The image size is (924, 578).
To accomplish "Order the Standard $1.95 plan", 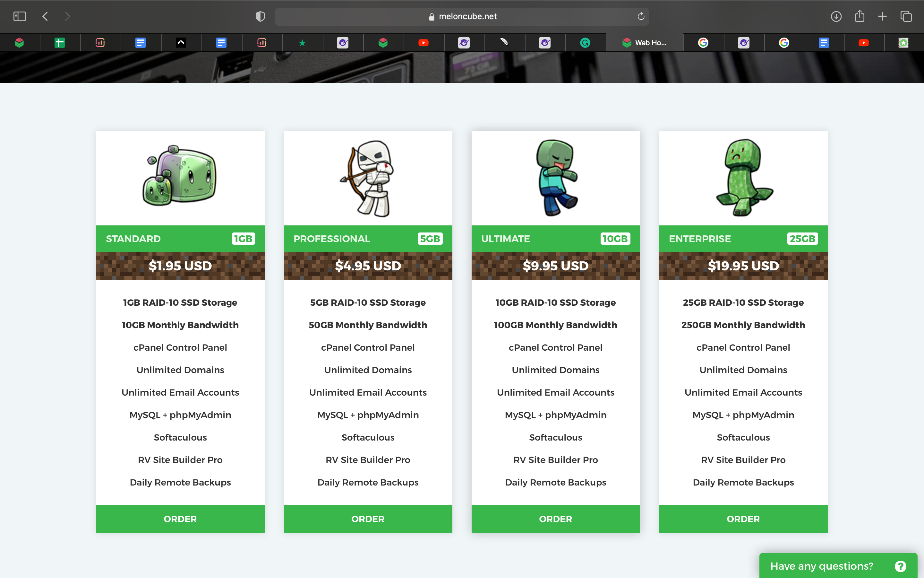I will pyautogui.click(x=180, y=519).
